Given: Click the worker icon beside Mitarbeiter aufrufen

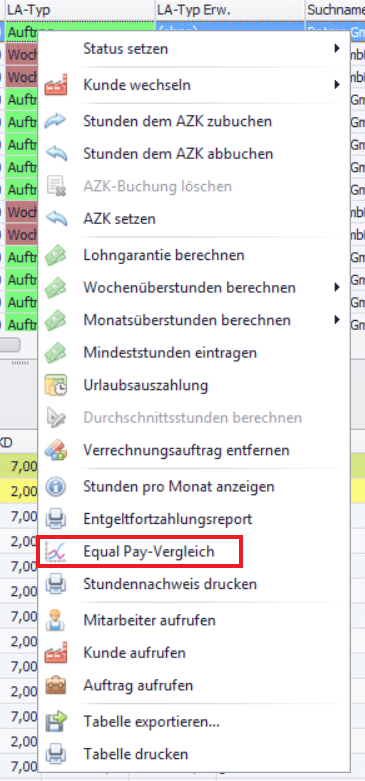Looking at the screenshot, I should (x=56, y=621).
